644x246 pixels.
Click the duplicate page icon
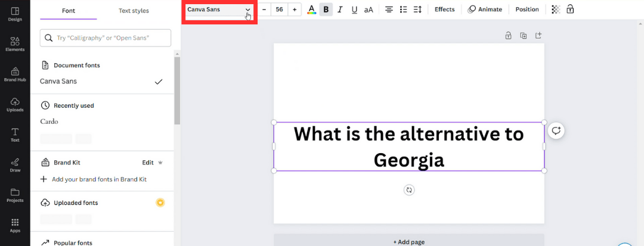point(524,36)
